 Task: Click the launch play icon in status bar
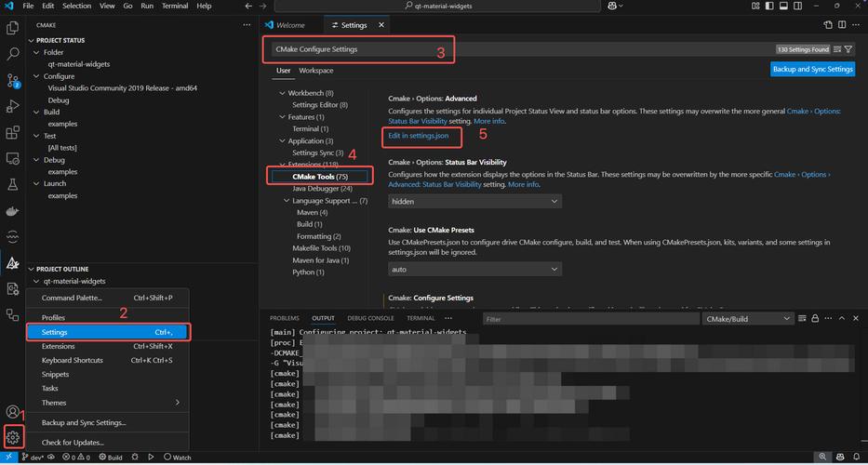click(150, 458)
